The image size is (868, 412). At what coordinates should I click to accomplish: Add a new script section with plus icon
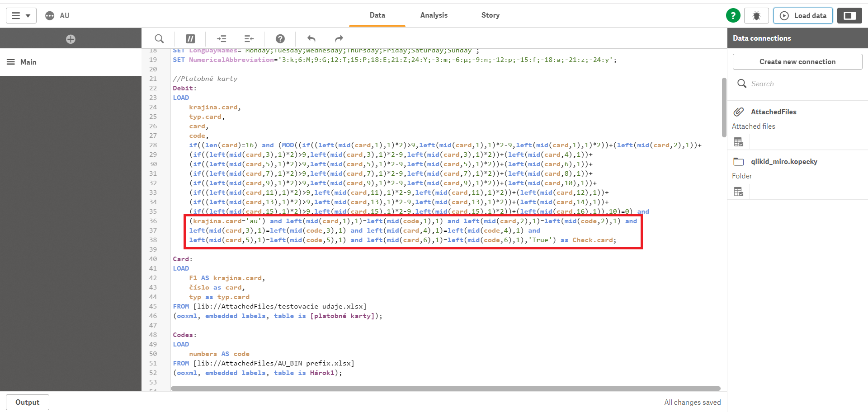[x=71, y=39]
